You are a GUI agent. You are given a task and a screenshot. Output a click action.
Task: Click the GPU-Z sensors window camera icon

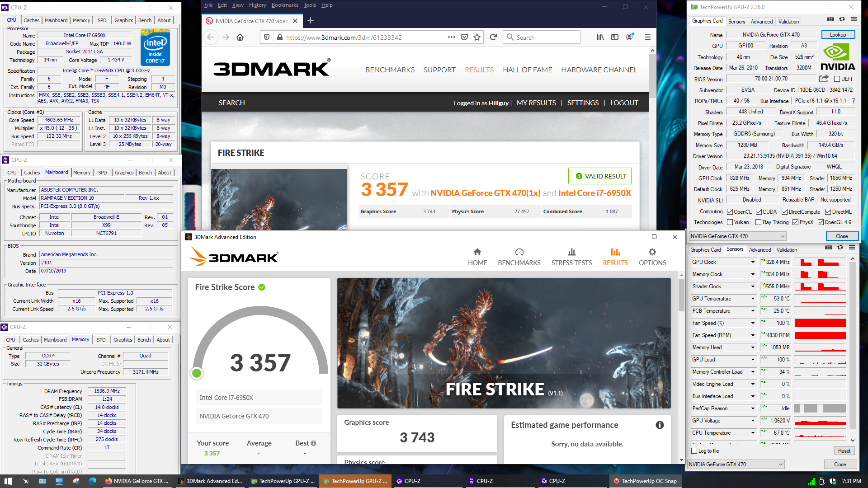[829, 247]
